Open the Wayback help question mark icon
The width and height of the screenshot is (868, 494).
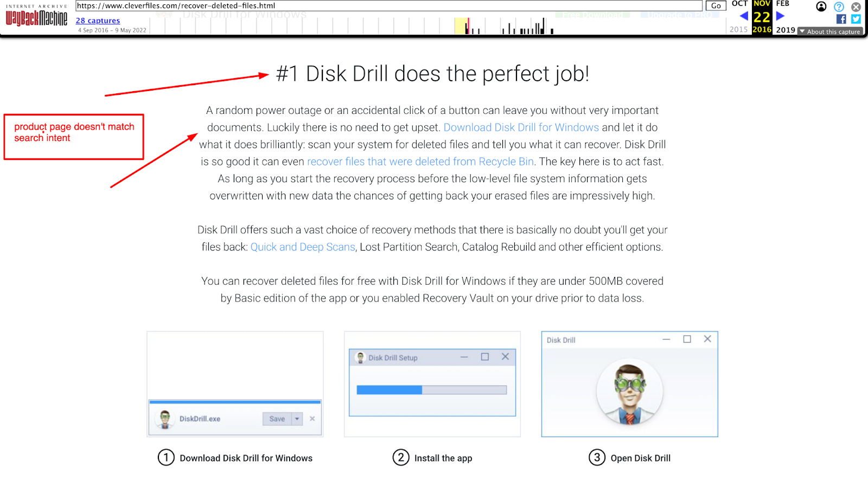point(839,7)
